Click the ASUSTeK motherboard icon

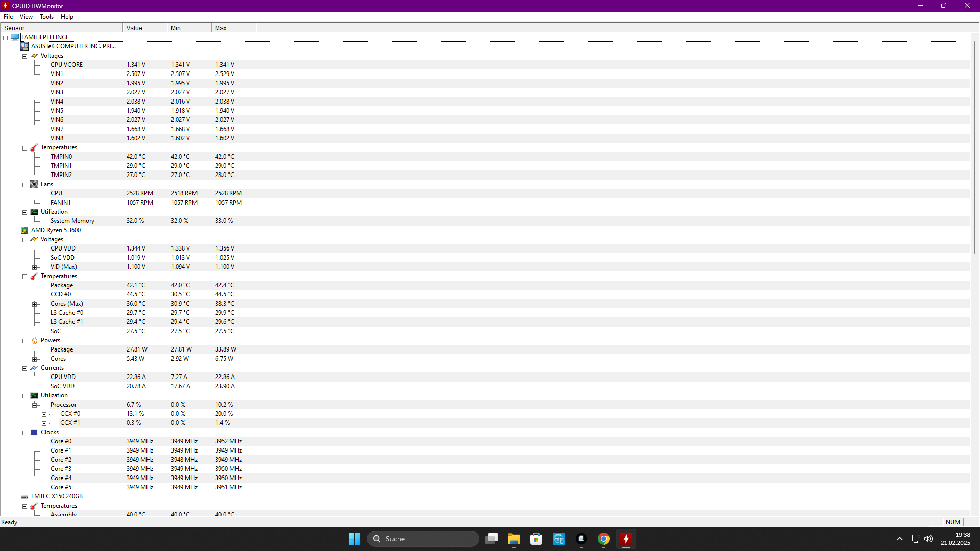tap(24, 46)
